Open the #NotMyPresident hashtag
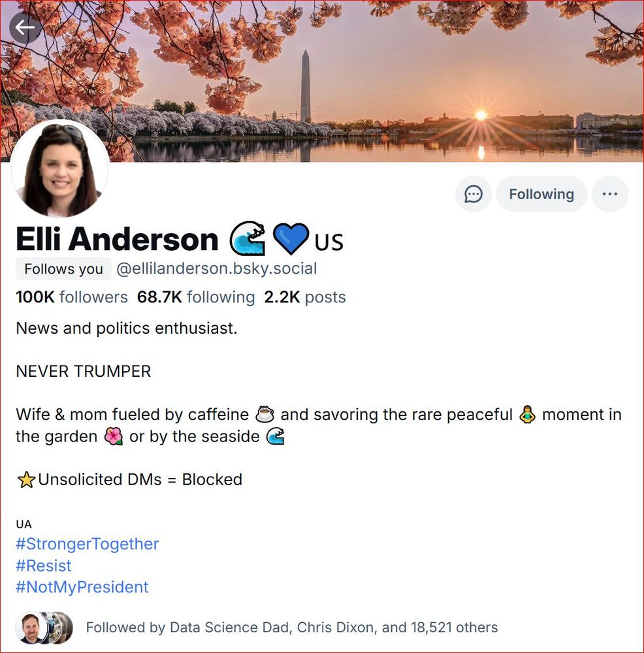This screenshot has height=653, width=644. coord(82,587)
